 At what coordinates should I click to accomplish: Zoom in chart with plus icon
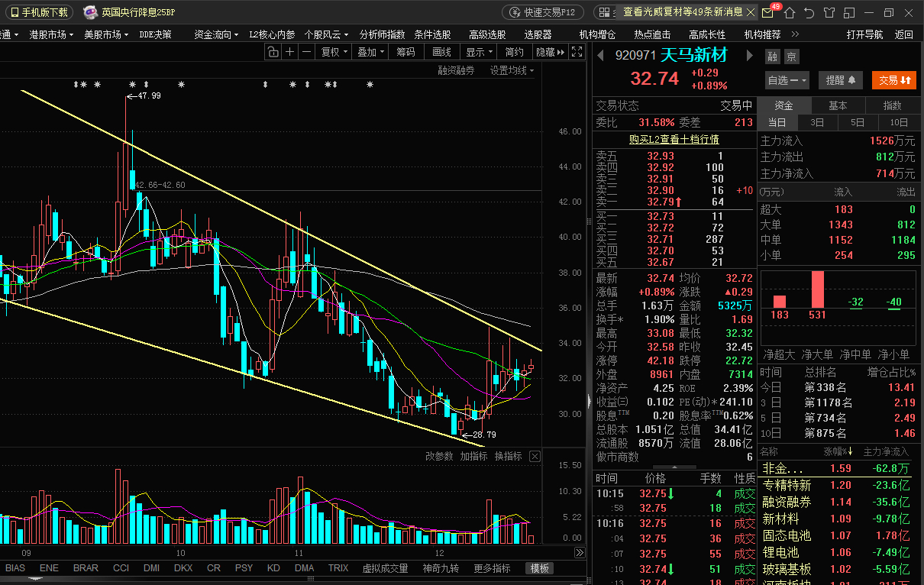pyautogui.click(x=289, y=52)
